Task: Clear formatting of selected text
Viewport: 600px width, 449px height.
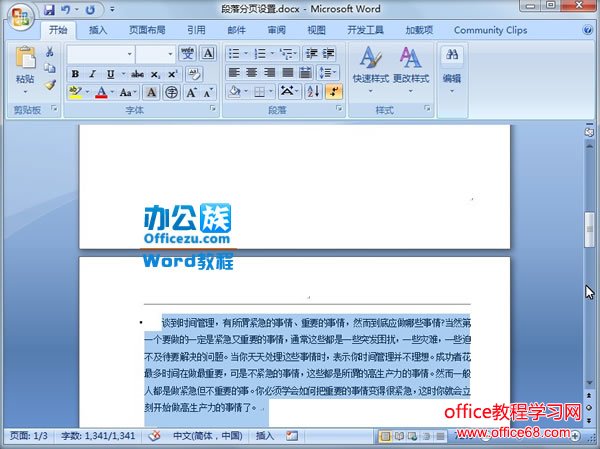Action: click(x=194, y=74)
